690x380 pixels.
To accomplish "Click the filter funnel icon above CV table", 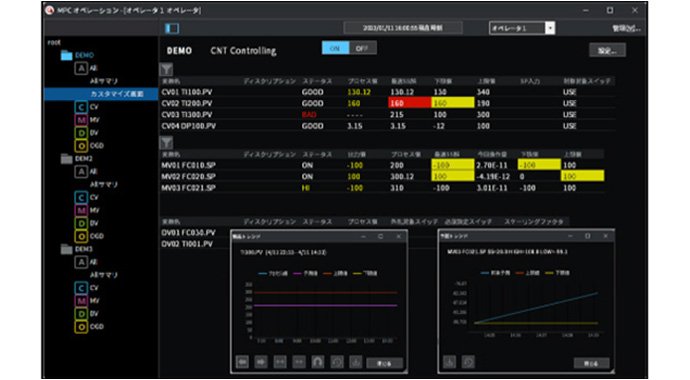I will coord(166,69).
